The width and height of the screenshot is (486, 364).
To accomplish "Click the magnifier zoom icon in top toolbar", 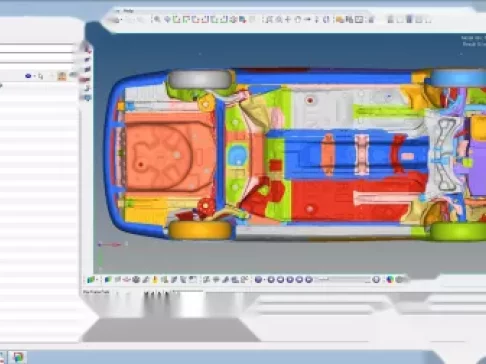I will (156, 19).
